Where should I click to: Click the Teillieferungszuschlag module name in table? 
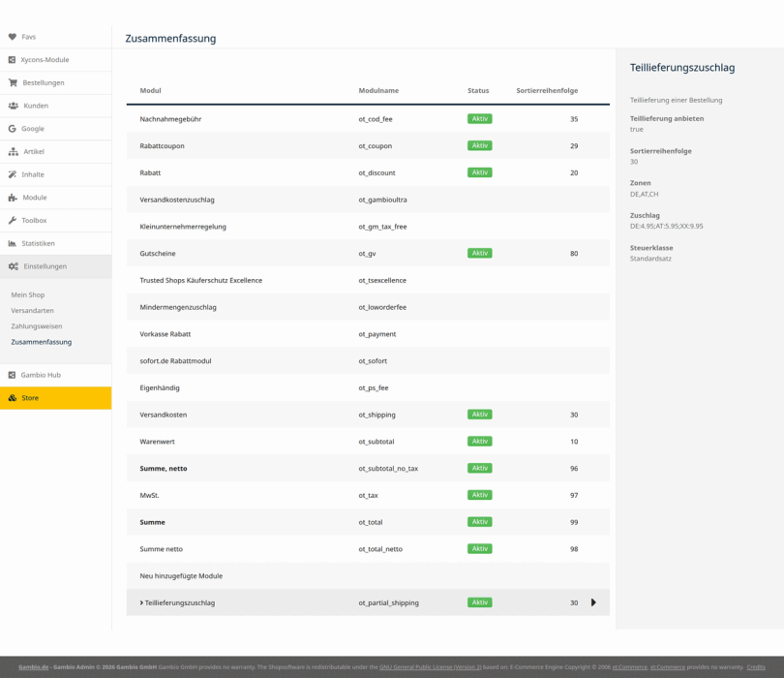(180, 603)
